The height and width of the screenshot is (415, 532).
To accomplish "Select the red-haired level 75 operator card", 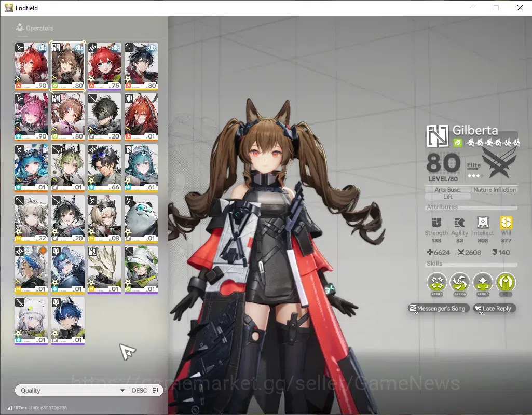I will pyautogui.click(x=104, y=66).
